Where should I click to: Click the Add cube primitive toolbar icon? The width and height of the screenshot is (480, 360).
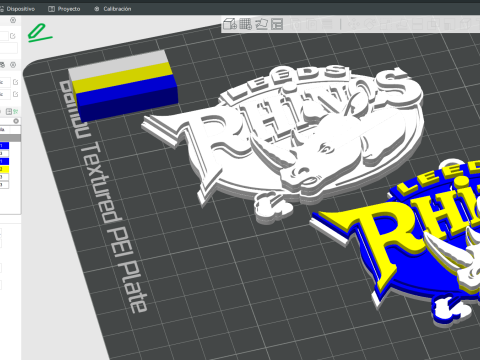tap(230, 24)
